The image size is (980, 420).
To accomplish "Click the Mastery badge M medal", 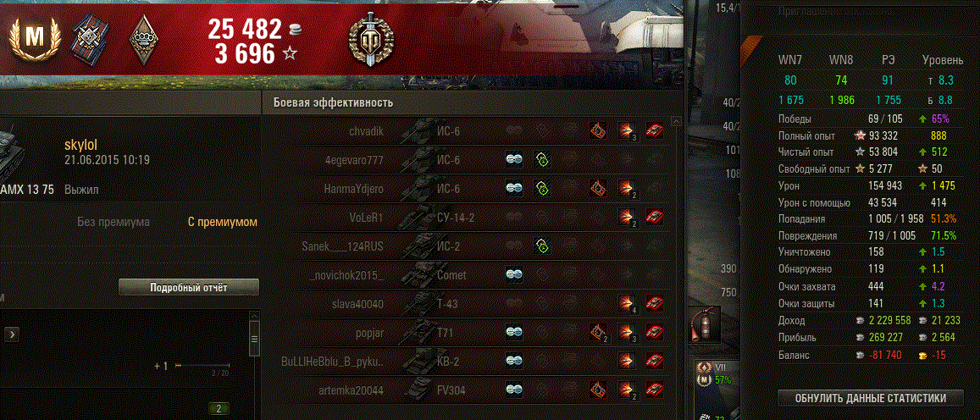I will 35,37.
